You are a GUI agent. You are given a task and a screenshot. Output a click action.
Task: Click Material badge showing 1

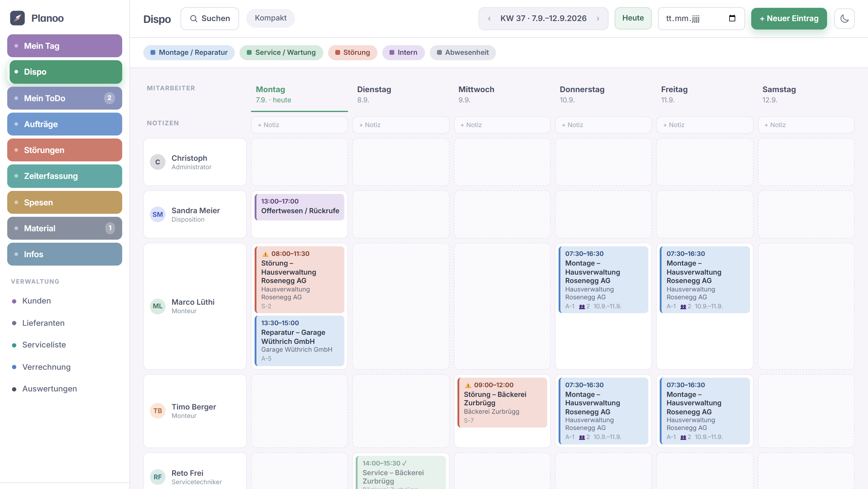point(110,228)
